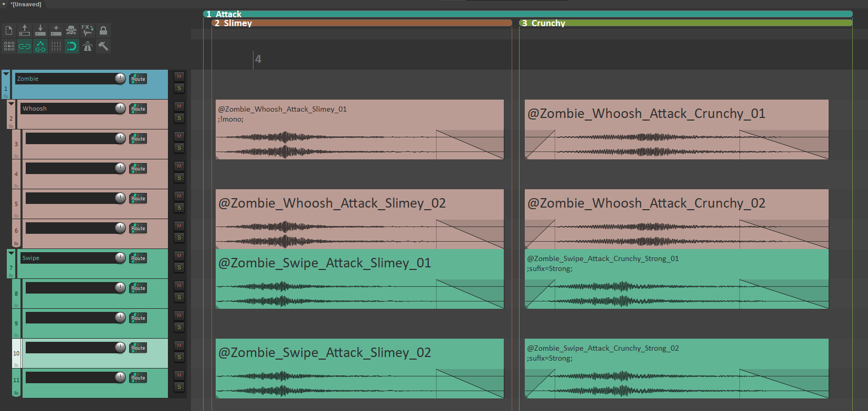Select item @Zombie_Whoosh_Attack_Crunchy_02
This screenshot has width=868, height=411.
(x=676, y=219)
